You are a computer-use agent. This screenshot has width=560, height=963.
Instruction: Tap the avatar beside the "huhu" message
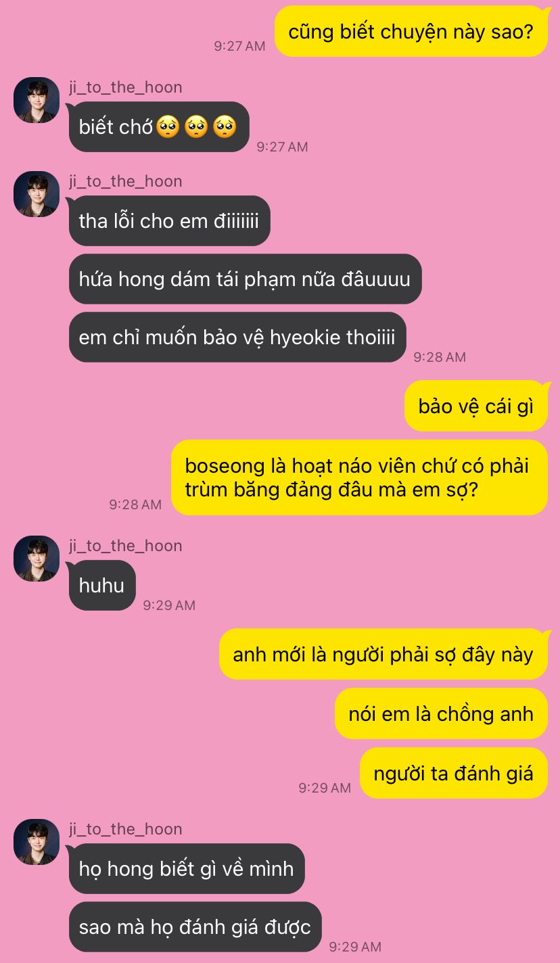[37, 559]
